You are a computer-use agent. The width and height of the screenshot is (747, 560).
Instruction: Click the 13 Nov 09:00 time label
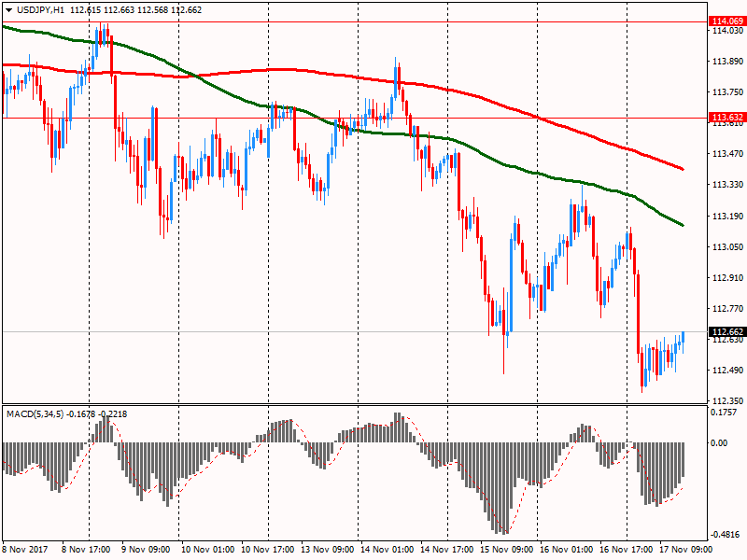(328, 549)
